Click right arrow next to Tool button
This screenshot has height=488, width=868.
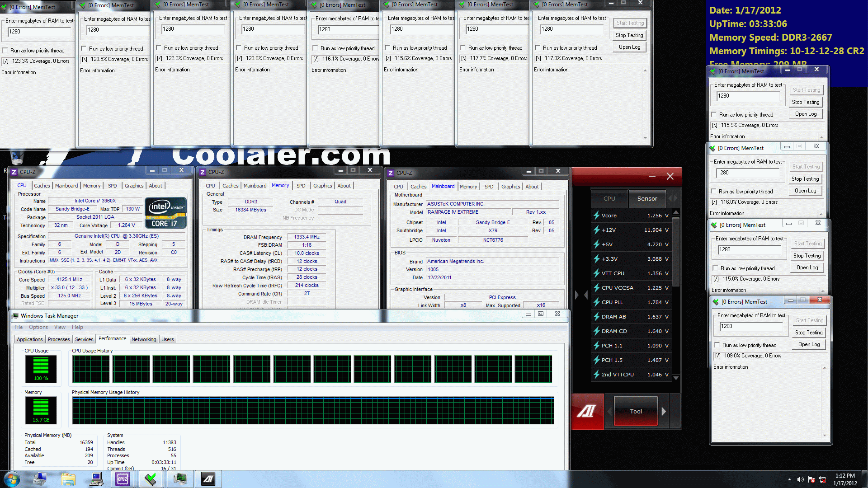tap(664, 411)
